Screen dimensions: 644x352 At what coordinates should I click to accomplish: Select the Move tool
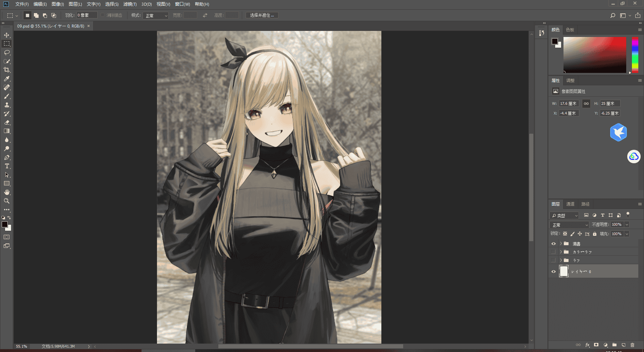(x=7, y=35)
